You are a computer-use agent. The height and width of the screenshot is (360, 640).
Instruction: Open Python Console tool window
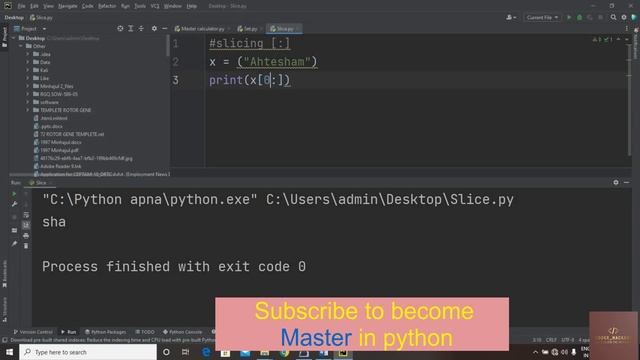182,332
